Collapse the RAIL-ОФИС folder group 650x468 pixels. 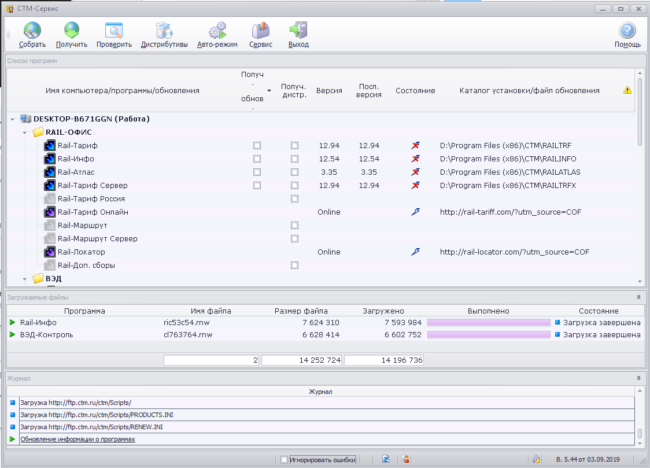point(26,132)
